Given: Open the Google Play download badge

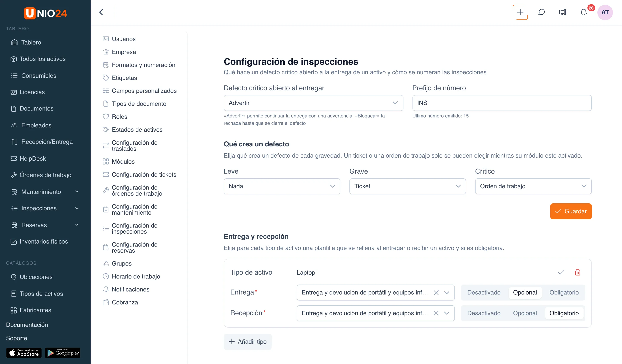Looking at the screenshot, I should [x=63, y=353].
